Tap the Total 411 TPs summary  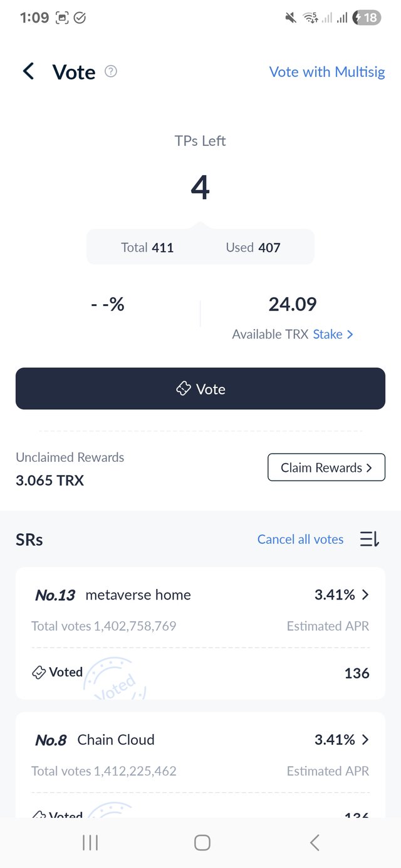point(147,247)
